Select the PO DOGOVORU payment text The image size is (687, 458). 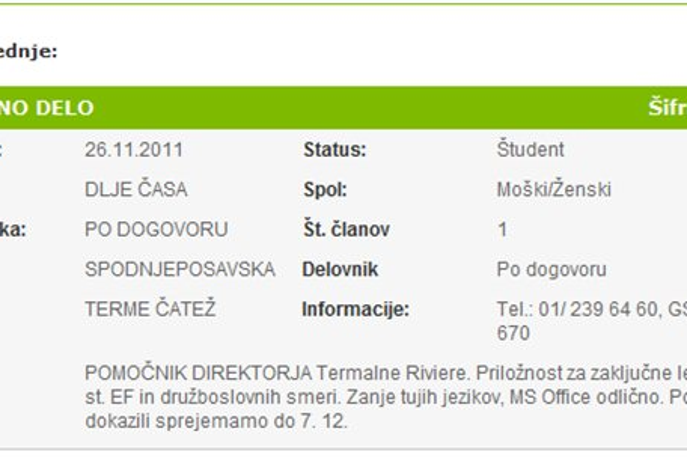(156, 230)
